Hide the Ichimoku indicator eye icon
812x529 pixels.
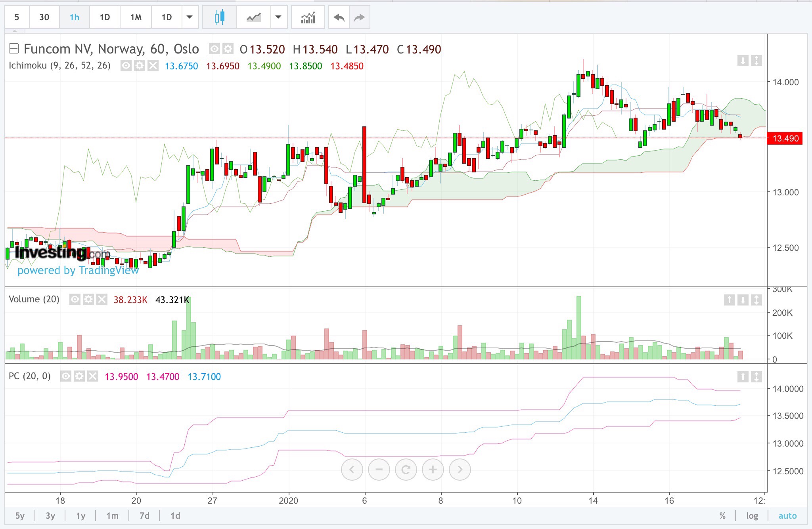click(x=126, y=66)
